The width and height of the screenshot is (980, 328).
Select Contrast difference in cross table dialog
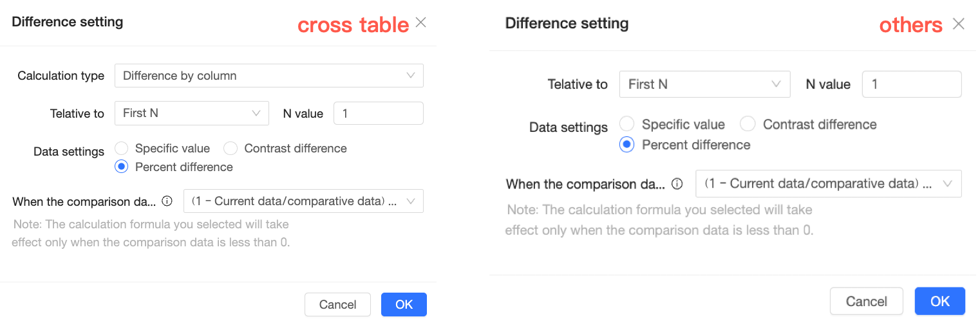pyautogui.click(x=231, y=149)
